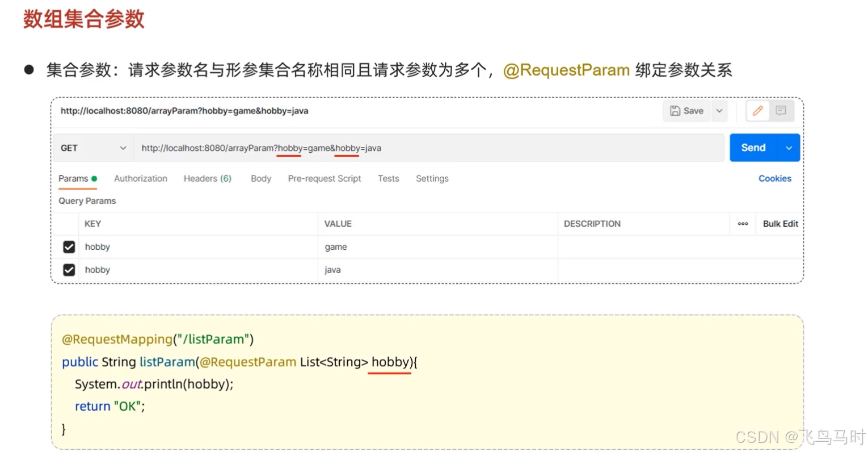Click description cell of the game row
This screenshot has height=452, width=868.
click(680, 247)
